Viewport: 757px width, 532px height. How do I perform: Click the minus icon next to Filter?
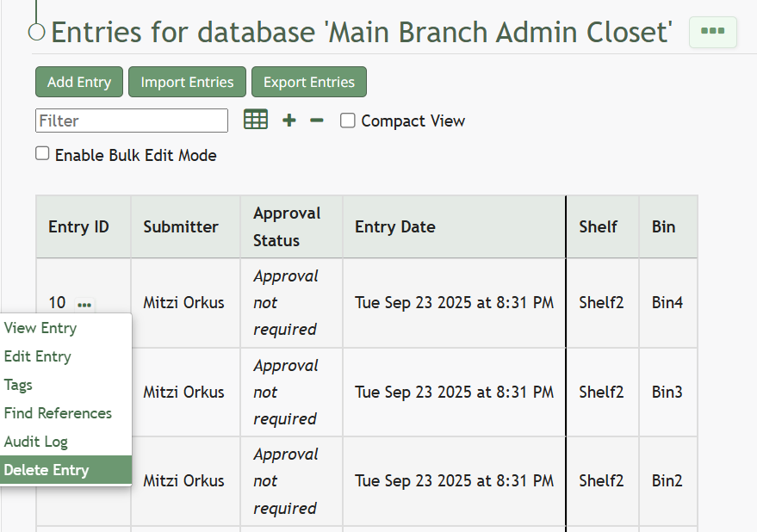317,121
